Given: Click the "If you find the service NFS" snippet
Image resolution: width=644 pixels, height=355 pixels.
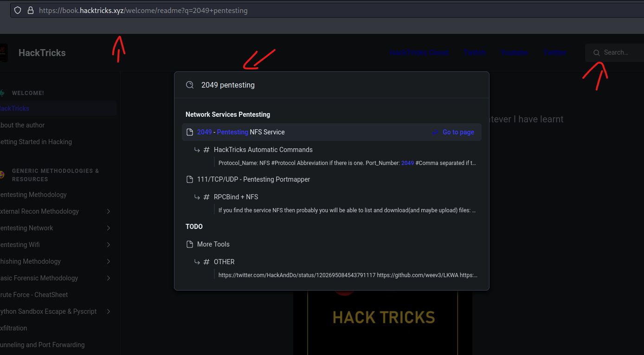Looking at the screenshot, I should 348,210.
